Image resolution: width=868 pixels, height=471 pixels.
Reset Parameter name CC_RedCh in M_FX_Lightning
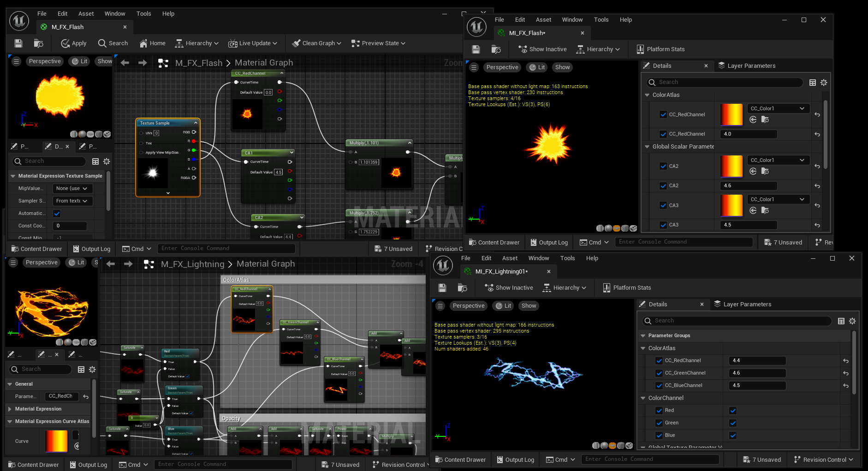click(86, 397)
